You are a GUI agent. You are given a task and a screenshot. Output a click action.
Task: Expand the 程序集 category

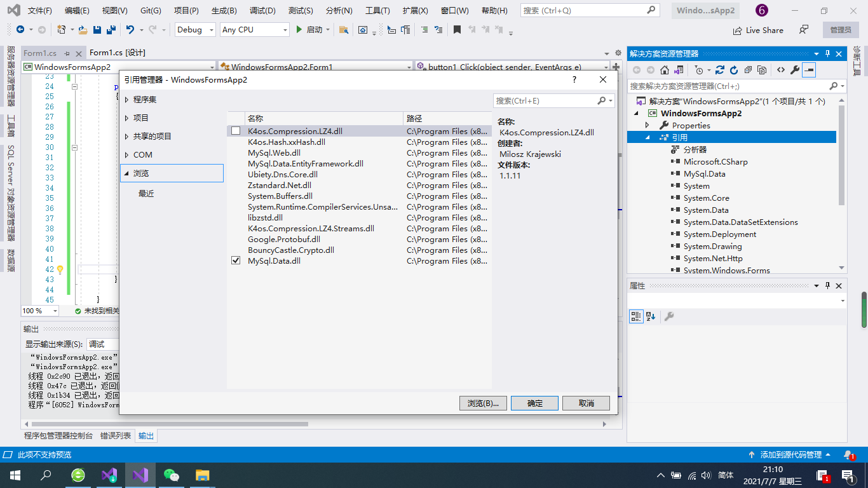(x=126, y=100)
